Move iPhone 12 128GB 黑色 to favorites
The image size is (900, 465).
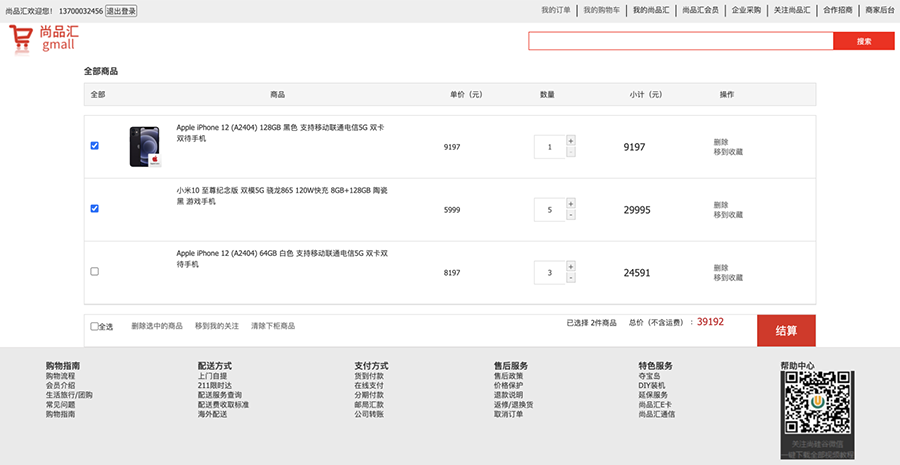click(728, 152)
